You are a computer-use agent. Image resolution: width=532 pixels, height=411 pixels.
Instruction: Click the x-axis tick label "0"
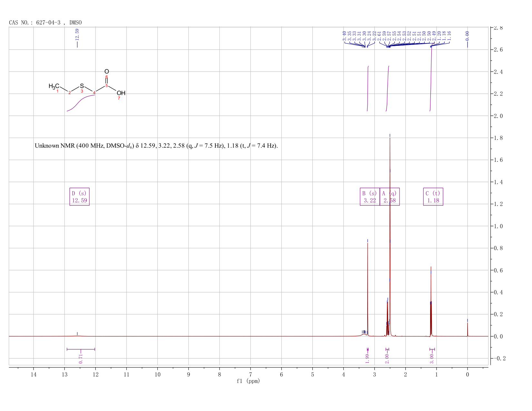pos(468,375)
